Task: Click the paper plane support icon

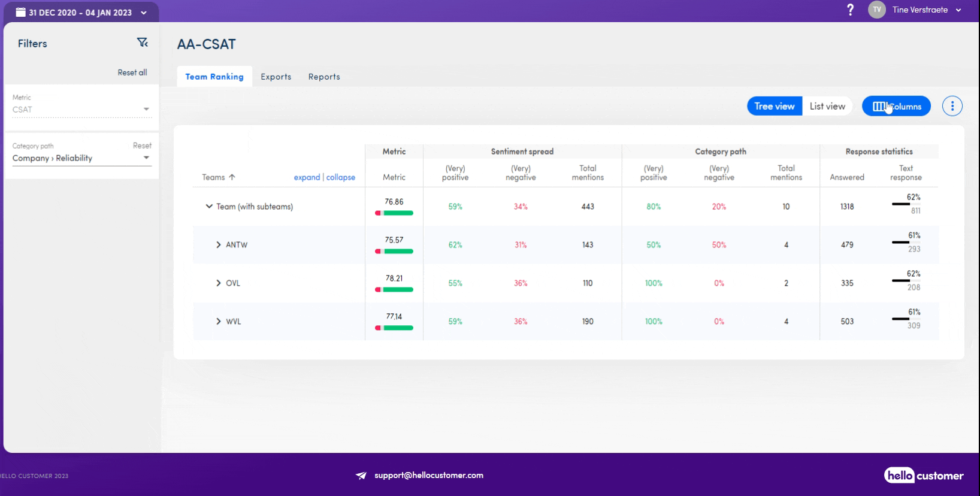Action: point(361,476)
